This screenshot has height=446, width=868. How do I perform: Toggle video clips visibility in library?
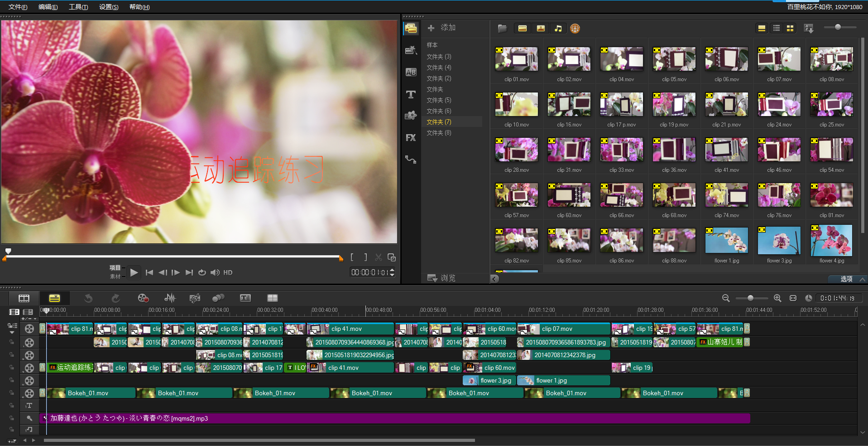point(523,29)
